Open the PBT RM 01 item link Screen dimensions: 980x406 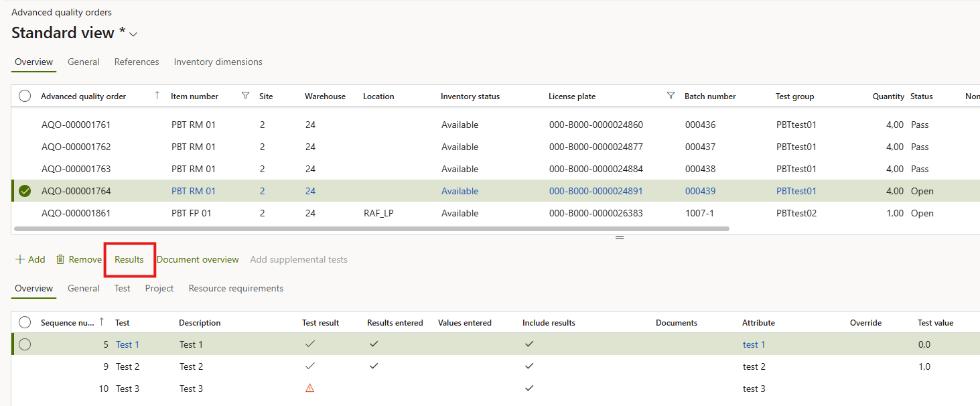194,191
